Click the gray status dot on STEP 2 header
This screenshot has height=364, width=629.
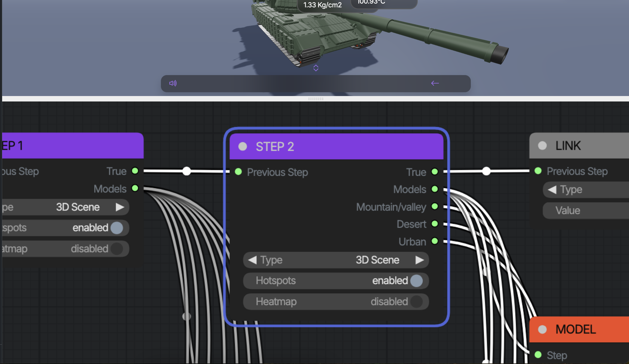tap(243, 147)
